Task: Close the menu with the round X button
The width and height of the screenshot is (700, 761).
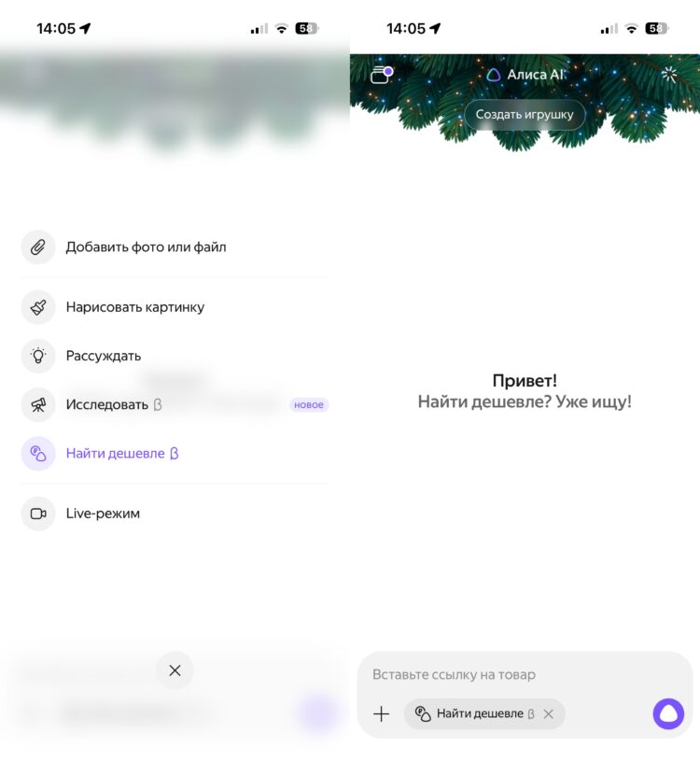Action: 175,670
